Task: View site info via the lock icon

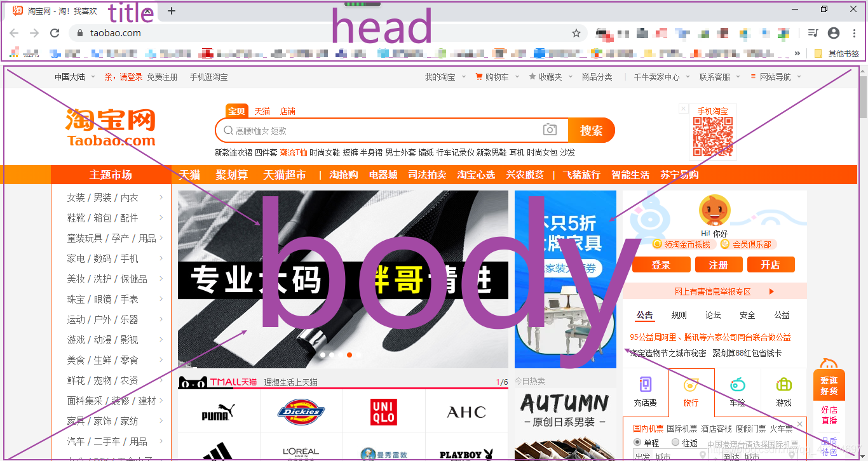Action: pos(80,33)
